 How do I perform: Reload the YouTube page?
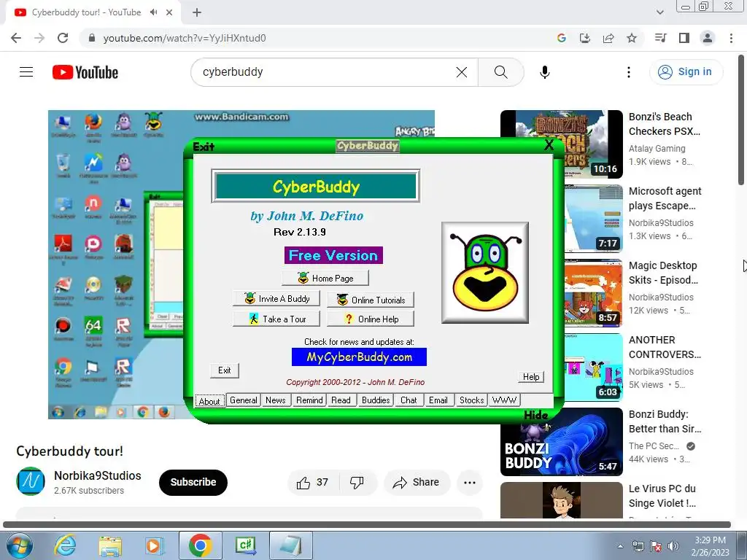[63, 38]
